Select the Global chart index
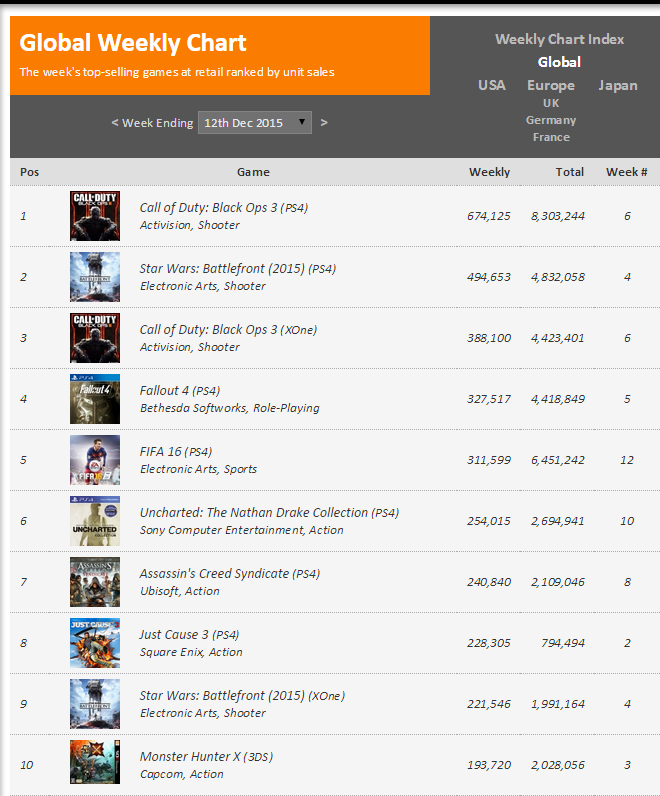 pyautogui.click(x=559, y=62)
